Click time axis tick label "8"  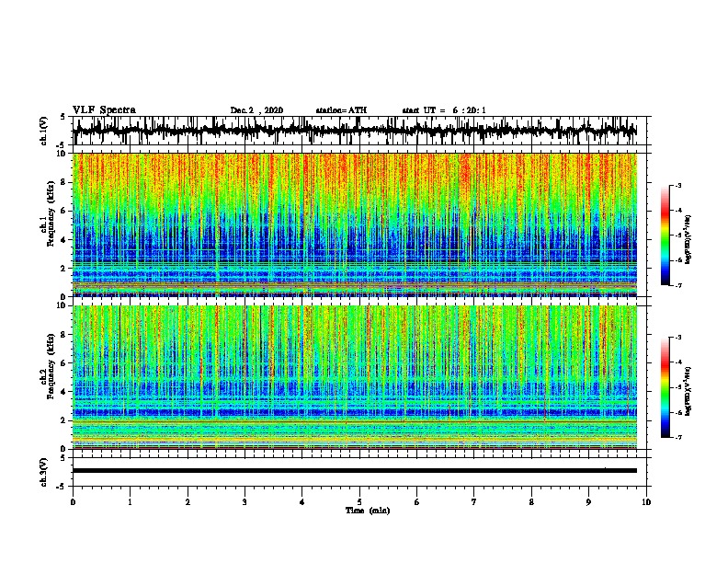[x=531, y=501]
